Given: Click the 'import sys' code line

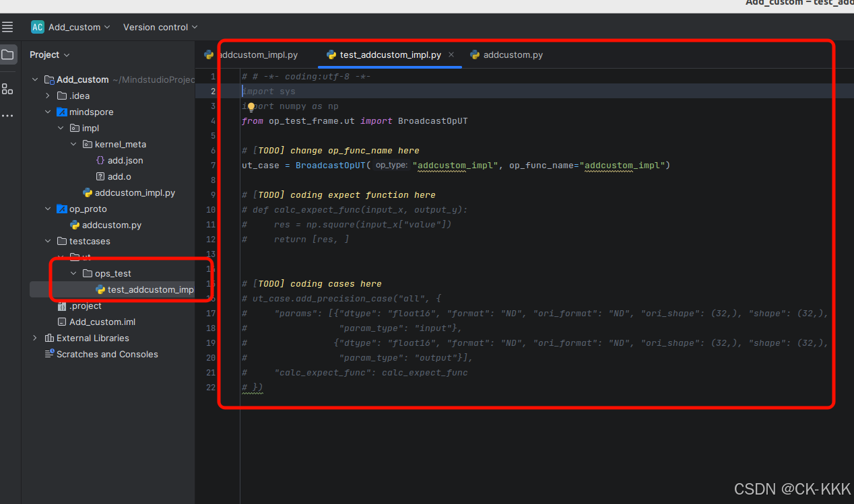Looking at the screenshot, I should tap(269, 92).
